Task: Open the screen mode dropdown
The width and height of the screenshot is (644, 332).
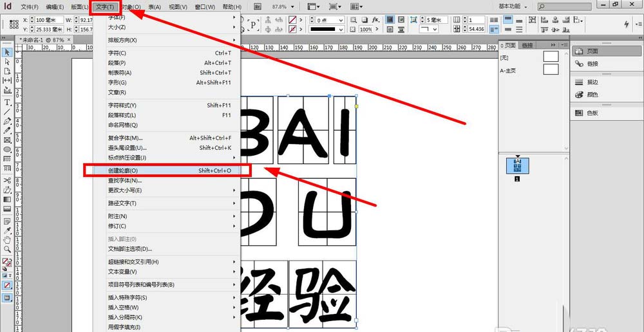Action: point(335,6)
